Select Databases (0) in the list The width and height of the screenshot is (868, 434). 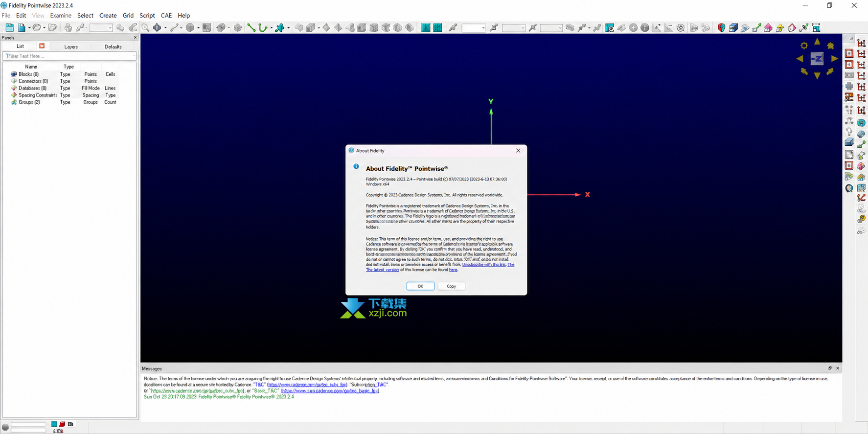(32, 88)
